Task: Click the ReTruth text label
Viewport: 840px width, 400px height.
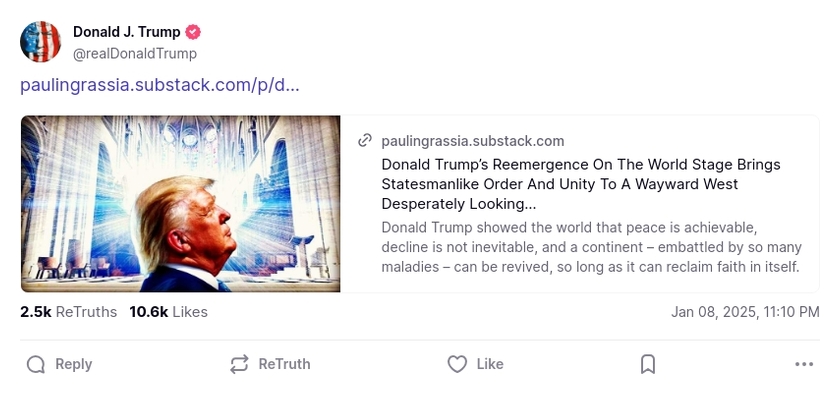Action: tap(284, 364)
